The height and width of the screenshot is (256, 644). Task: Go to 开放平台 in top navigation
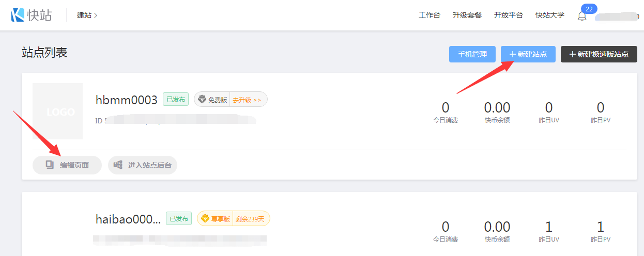[508, 15]
